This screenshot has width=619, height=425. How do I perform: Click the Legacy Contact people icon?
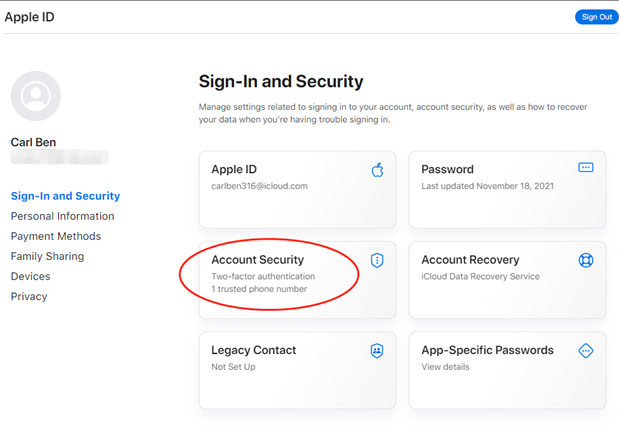[x=377, y=350]
